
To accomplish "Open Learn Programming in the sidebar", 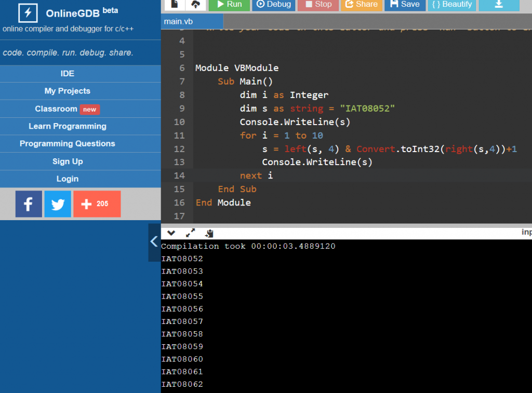I will click(81, 126).
